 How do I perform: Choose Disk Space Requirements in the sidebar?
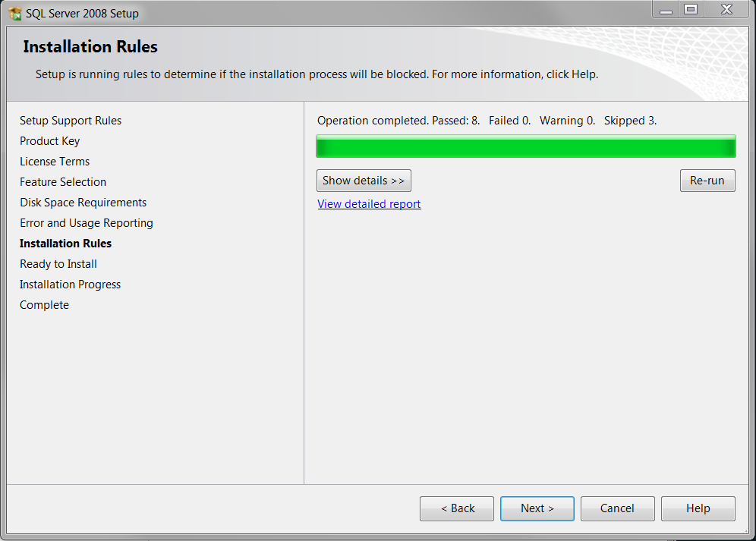tap(83, 203)
